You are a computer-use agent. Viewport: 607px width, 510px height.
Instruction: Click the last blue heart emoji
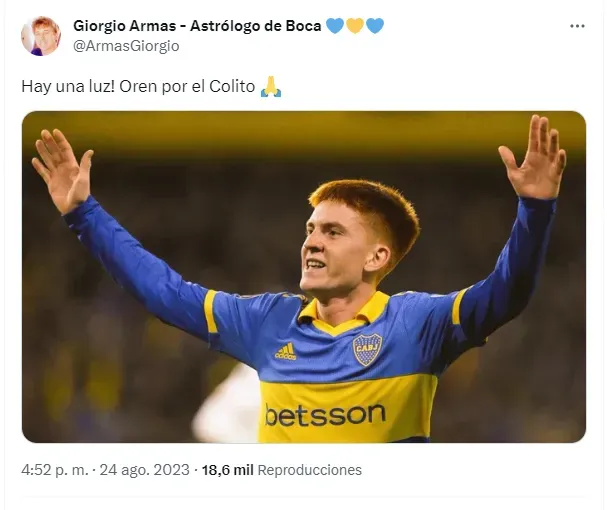tap(375, 25)
